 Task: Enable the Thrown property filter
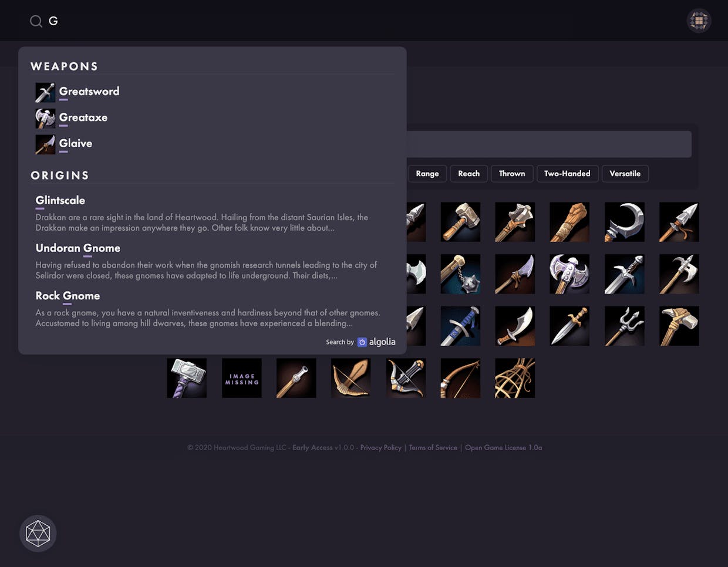click(512, 174)
